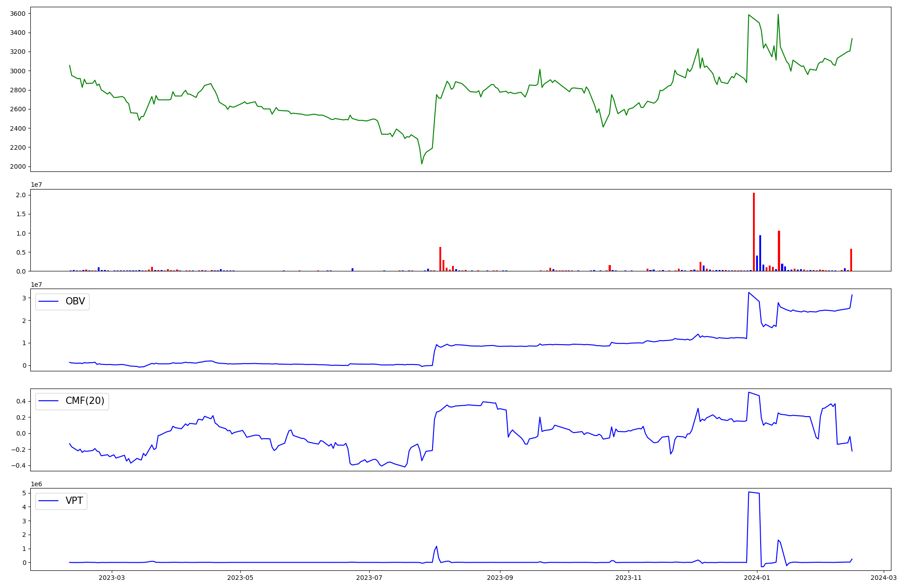
Task: Click the VPT legend label
Action: 74,501
